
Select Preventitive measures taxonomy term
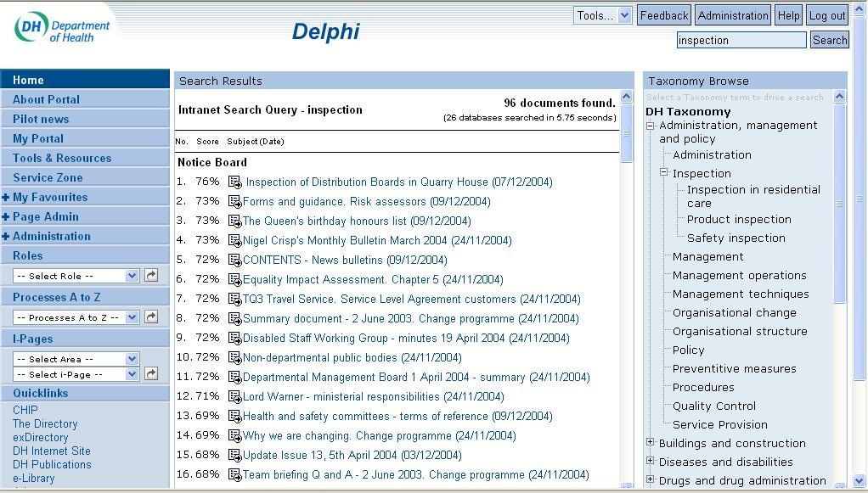[x=735, y=368]
